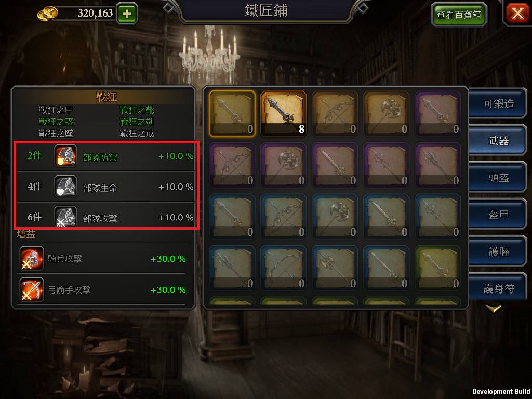
Task: Select the gold-framed sword blueprint in first row
Action: point(232,114)
